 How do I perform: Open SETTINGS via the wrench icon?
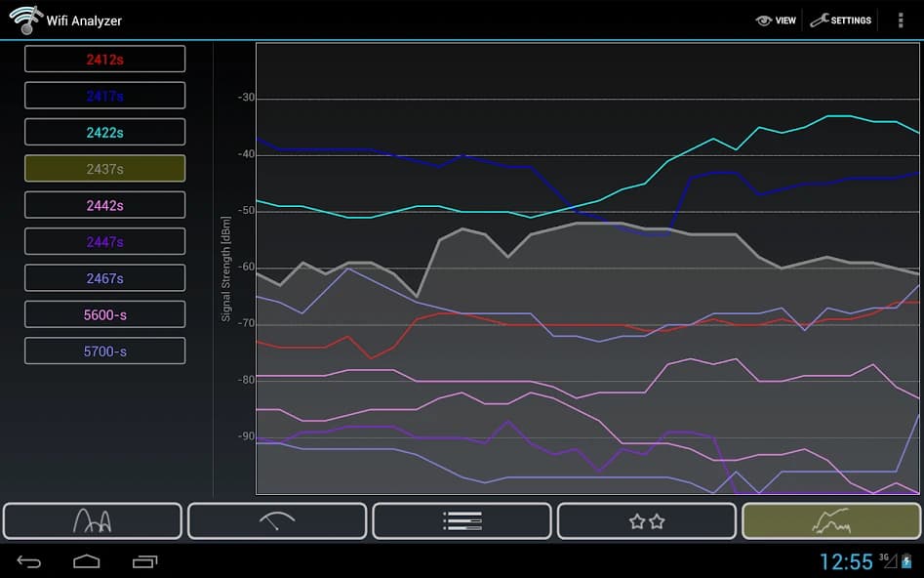click(840, 20)
